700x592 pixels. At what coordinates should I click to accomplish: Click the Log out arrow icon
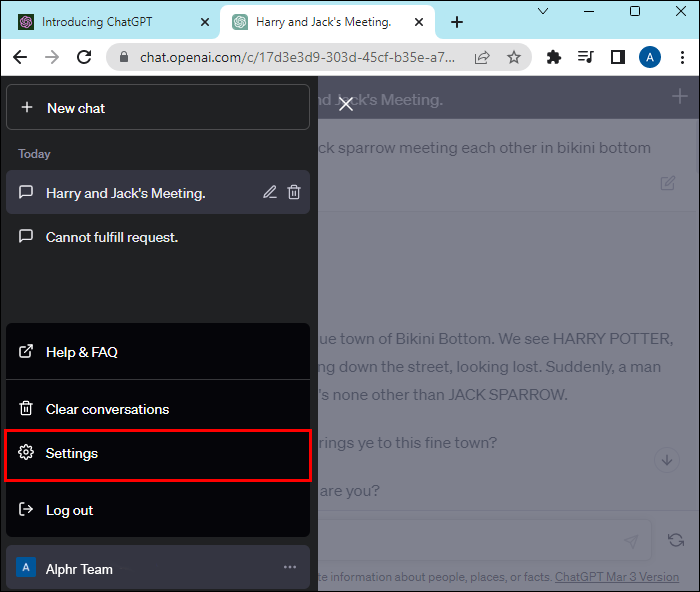[x=26, y=509]
